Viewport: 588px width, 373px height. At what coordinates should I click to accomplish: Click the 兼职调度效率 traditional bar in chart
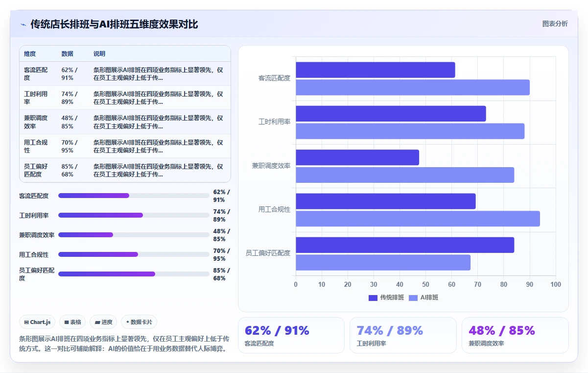(357, 157)
